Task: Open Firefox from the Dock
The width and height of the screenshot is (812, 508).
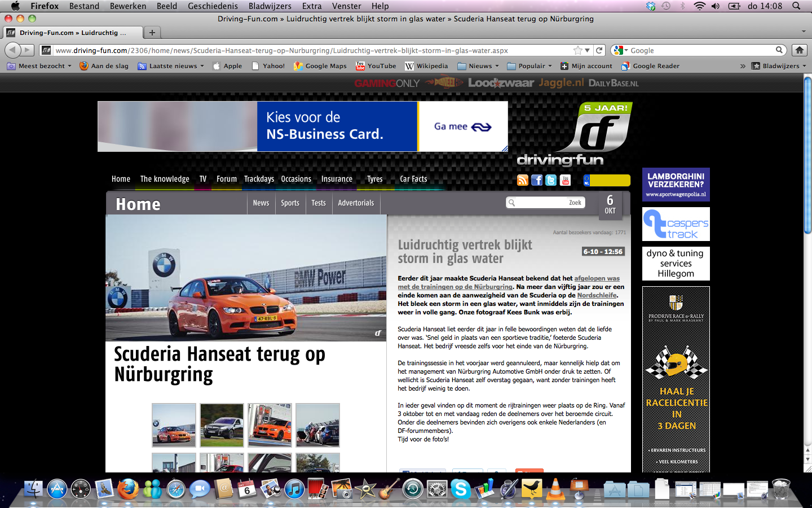Action: click(x=128, y=489)
